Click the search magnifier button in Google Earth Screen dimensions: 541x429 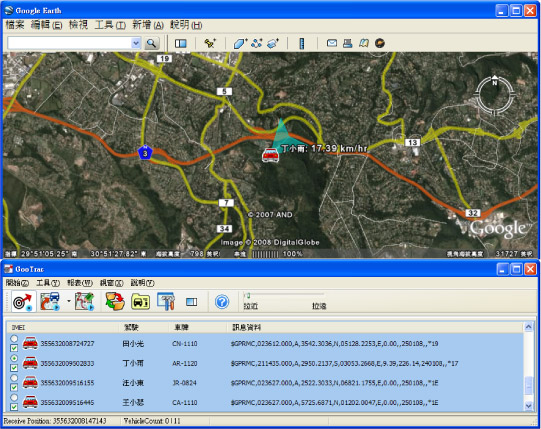(x=151, y=43)
